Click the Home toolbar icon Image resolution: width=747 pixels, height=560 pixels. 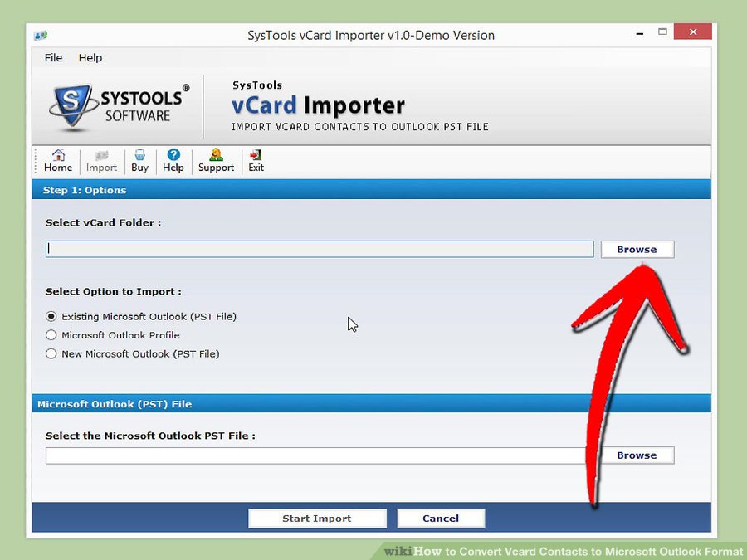58,155
